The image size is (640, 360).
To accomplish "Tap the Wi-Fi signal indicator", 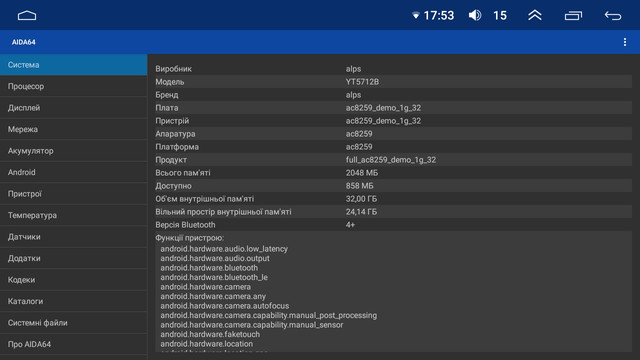I will (x=416, y=16).
